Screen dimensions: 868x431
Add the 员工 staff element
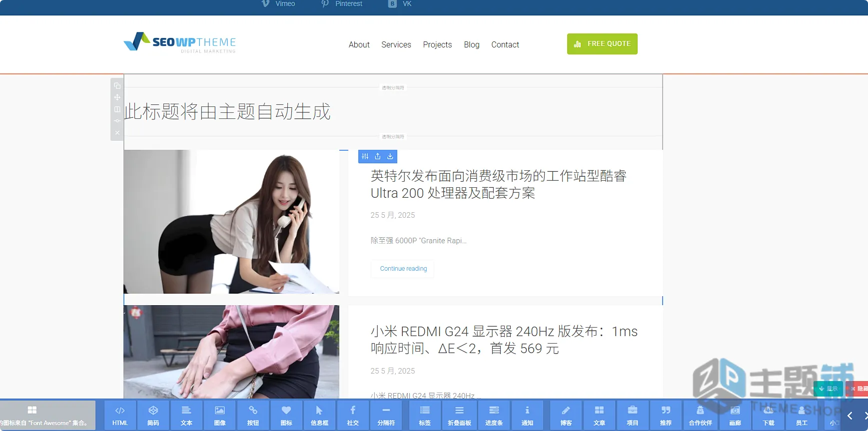(x=802, y=415)
